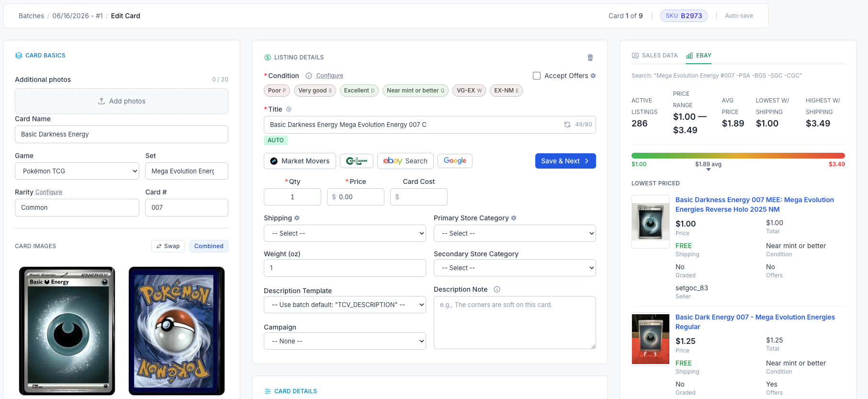868x399 pixels.
Task: Click the Description Note info icon
Action: (497, 289)
